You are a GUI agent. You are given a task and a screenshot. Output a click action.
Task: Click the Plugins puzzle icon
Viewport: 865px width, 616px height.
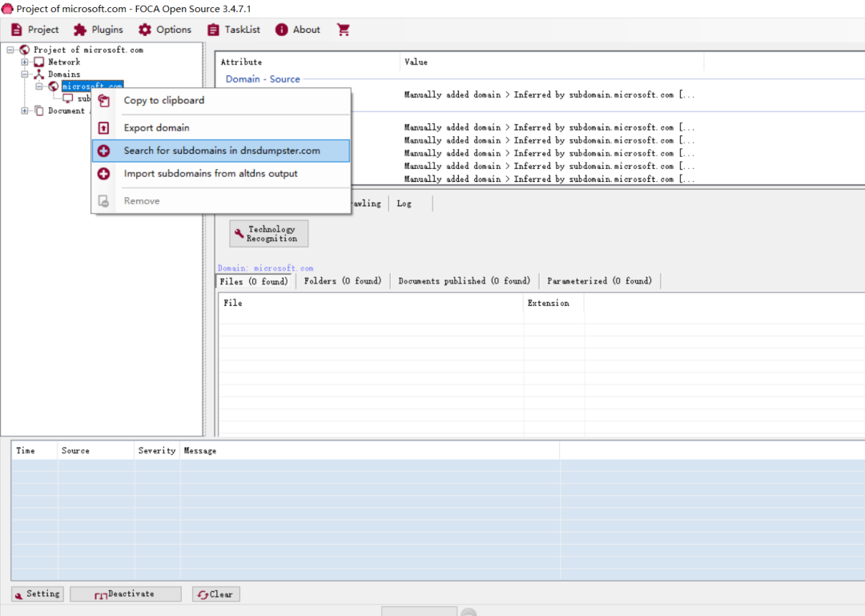pyautogui.click(x=80, y=30)
